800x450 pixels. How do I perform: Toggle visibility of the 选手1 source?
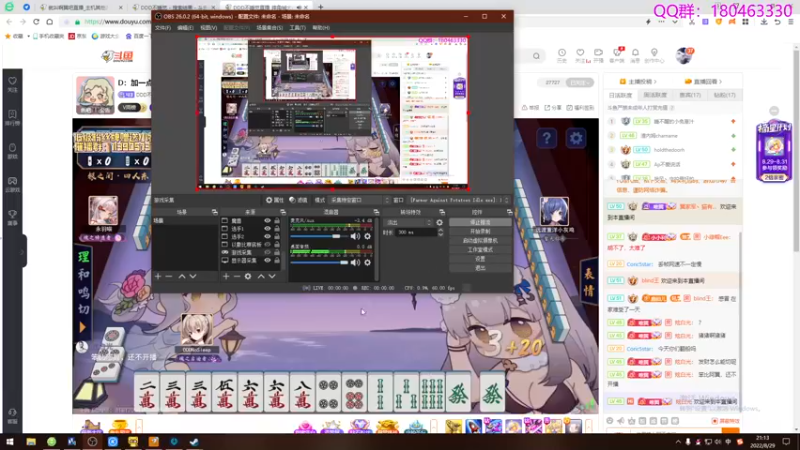[x=267, y=229]
